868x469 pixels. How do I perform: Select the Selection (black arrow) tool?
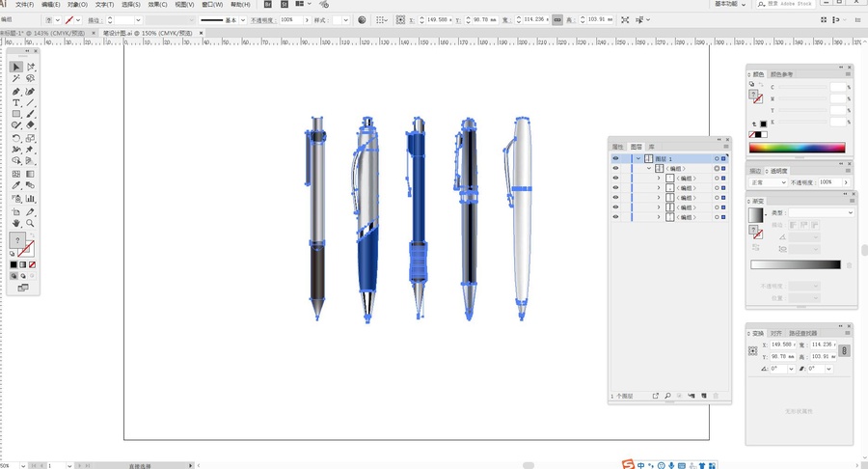point(16,67)
